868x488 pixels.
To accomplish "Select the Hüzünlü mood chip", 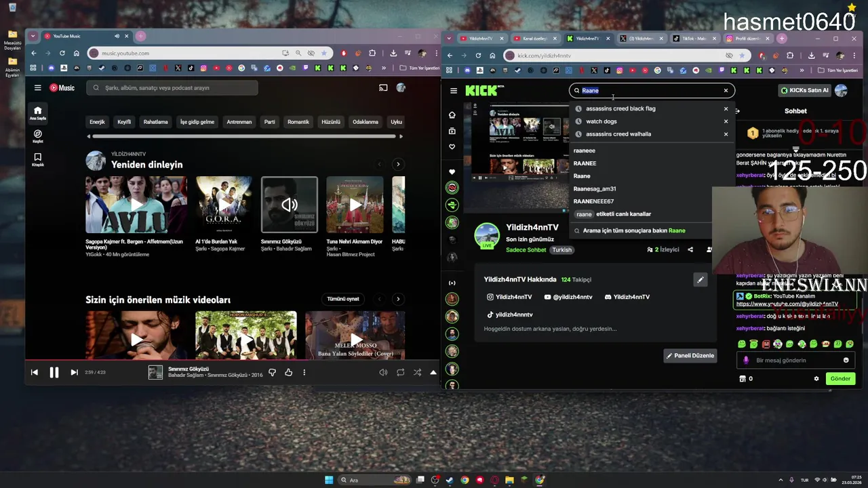I will pyautogui.click(x=331, y=122).
